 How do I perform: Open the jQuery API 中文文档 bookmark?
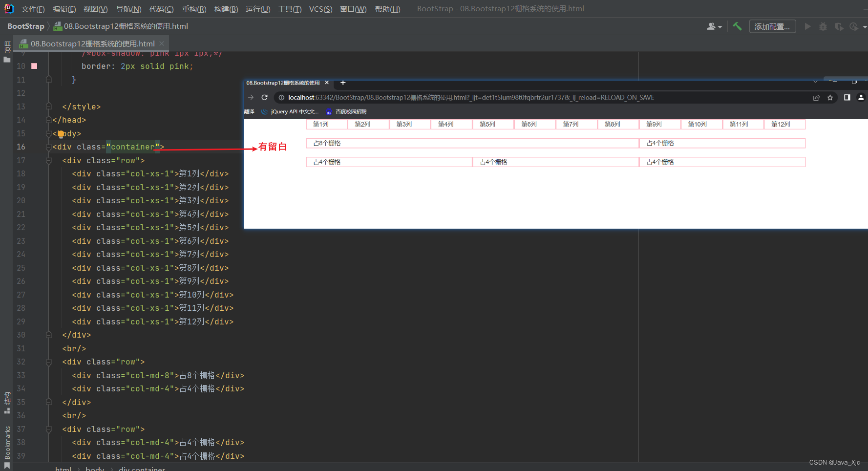pyautogui.click(x=290, y=111)
